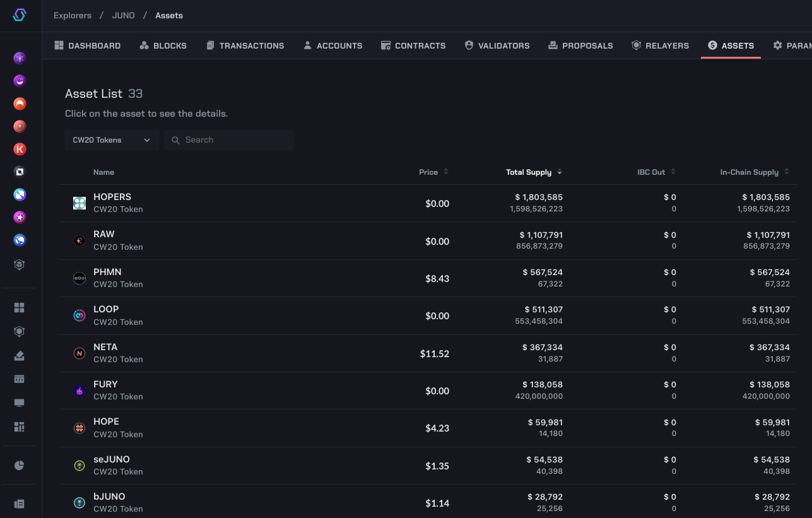
Task: Click the gray cube icon below the chains
Action: pyautogui.click(x=20, y=265)
